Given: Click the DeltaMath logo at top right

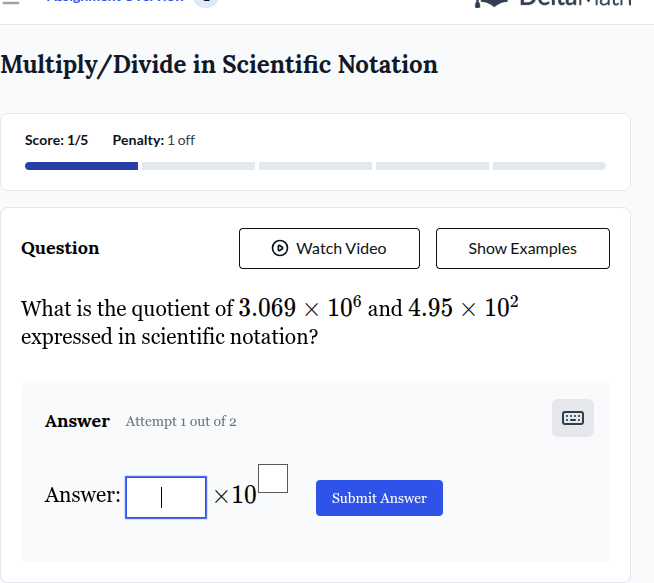Looking at the screenshot, I should point(554,2).
